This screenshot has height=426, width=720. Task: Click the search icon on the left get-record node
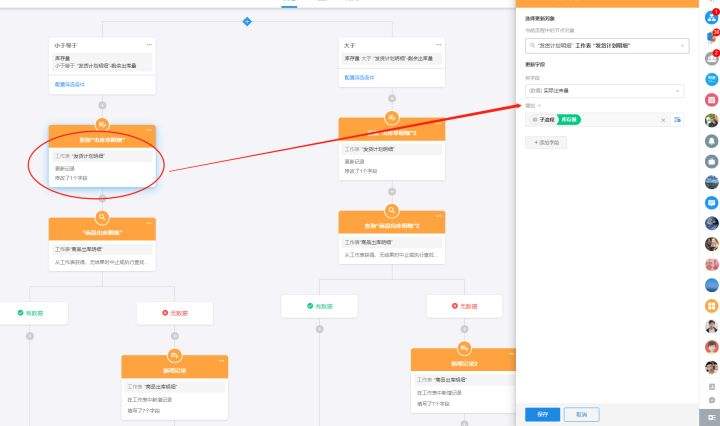click(102, 217)
